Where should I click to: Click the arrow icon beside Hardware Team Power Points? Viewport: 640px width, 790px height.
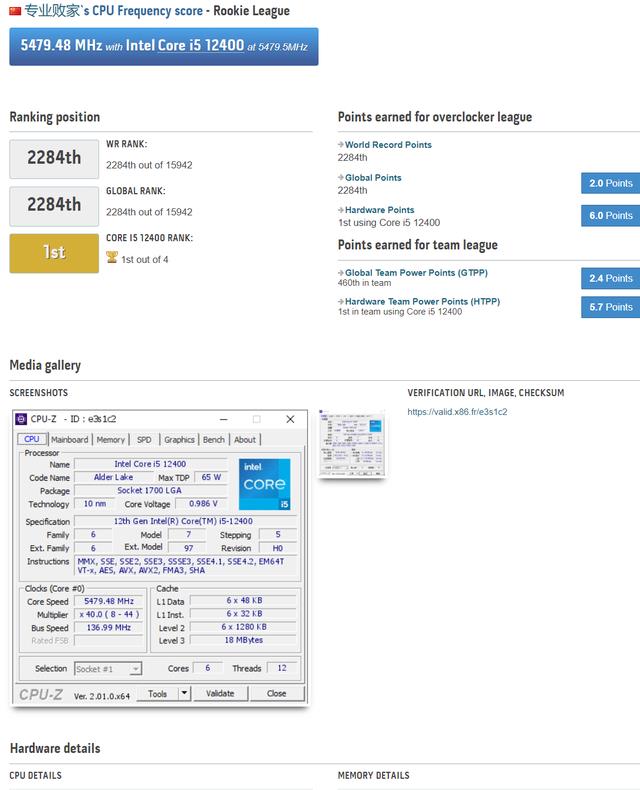click(341, 301)
